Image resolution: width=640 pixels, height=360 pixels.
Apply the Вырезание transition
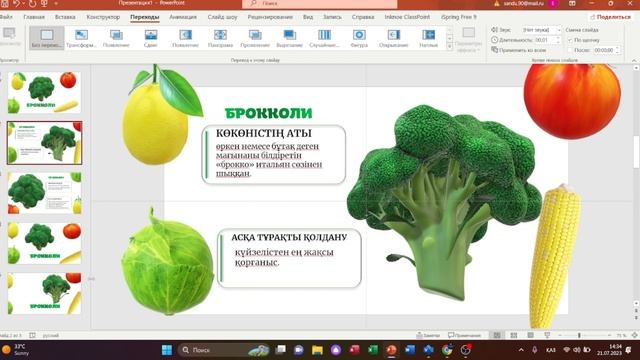(290, 38)
